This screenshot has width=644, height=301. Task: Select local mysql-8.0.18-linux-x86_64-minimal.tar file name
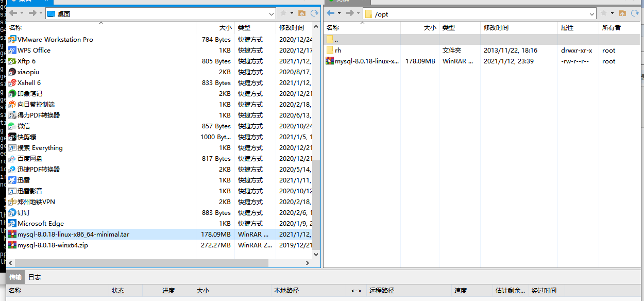tap(73, 234)
